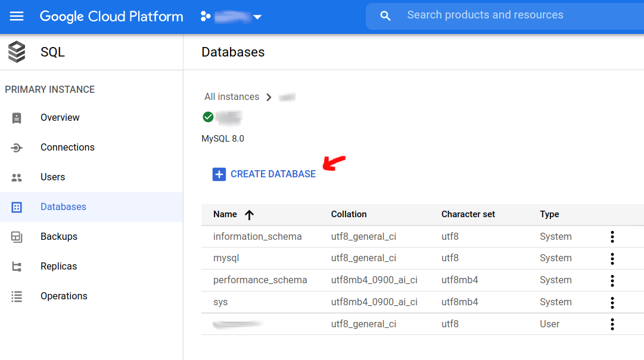Click the Databases page heading
This screenshot has width=644, height=360.
(233, 52)
